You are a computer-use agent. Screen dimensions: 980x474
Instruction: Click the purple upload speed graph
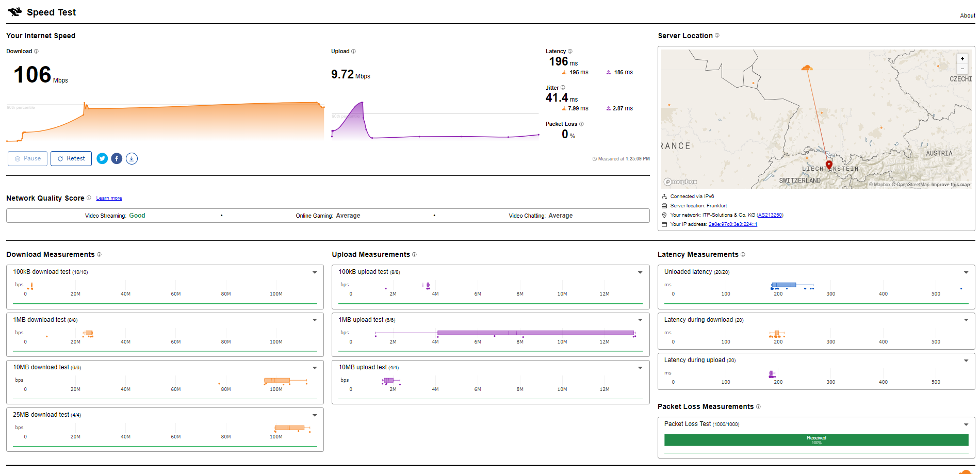coord(435,121)
